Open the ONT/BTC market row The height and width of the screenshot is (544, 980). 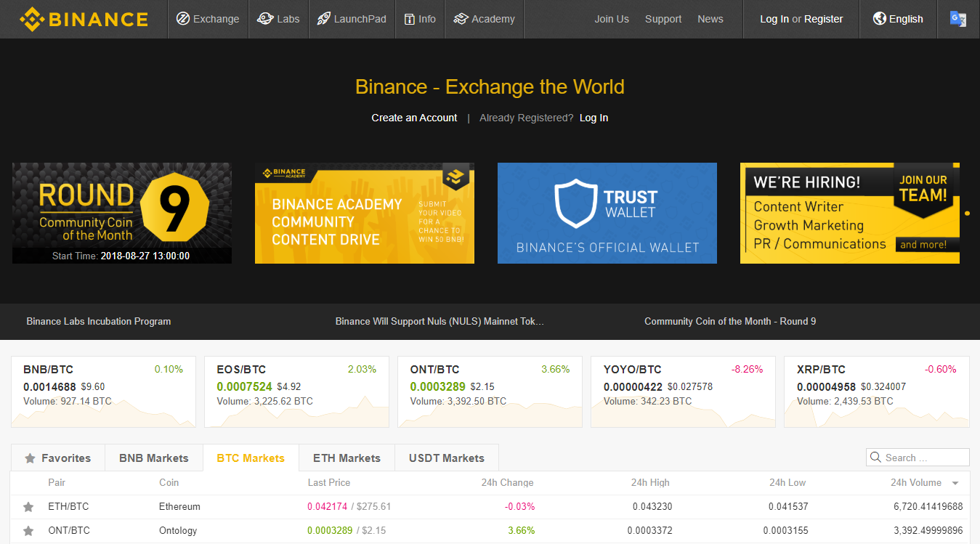coord(490,531)
